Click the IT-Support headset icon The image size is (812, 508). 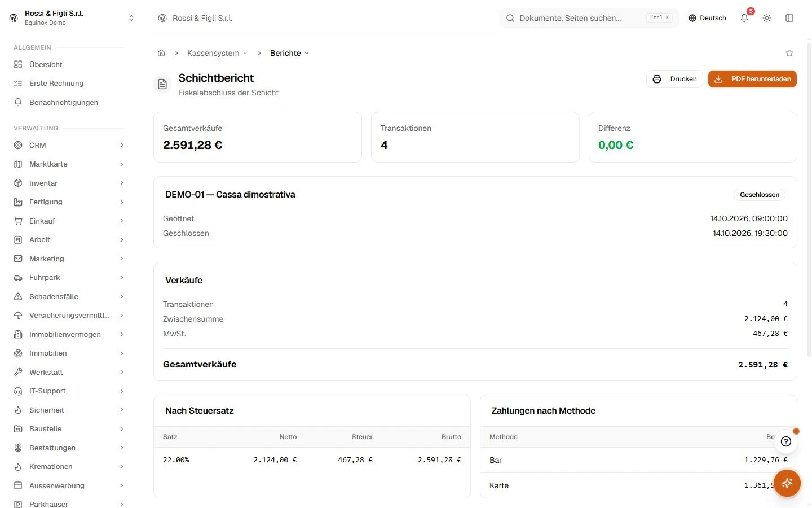(18, 391)
